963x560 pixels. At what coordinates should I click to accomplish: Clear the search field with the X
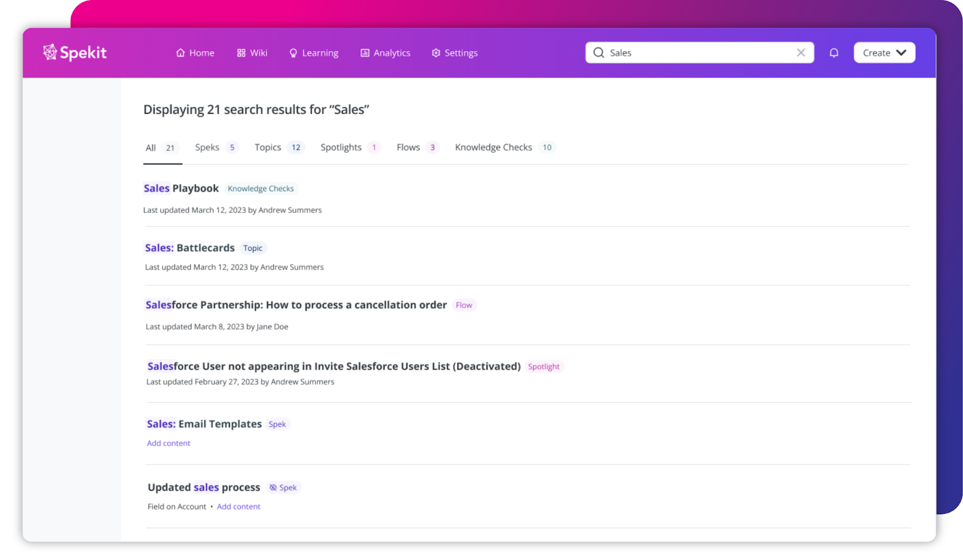[801, 52]
